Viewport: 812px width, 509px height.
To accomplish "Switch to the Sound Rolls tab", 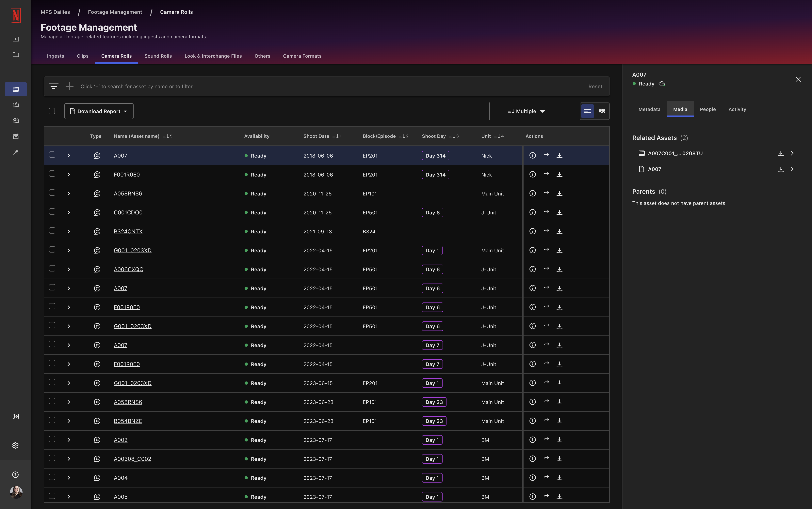I will point(158,56).
